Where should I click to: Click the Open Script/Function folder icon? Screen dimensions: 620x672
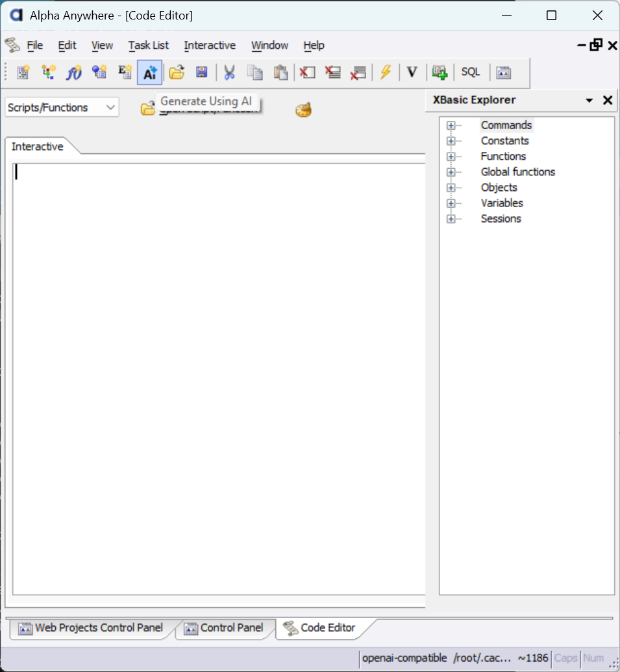(147, 109)
